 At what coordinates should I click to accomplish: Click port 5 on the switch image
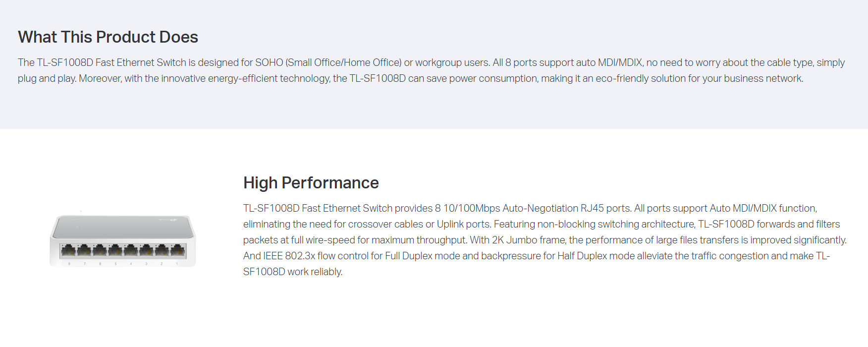coord(115,251)
